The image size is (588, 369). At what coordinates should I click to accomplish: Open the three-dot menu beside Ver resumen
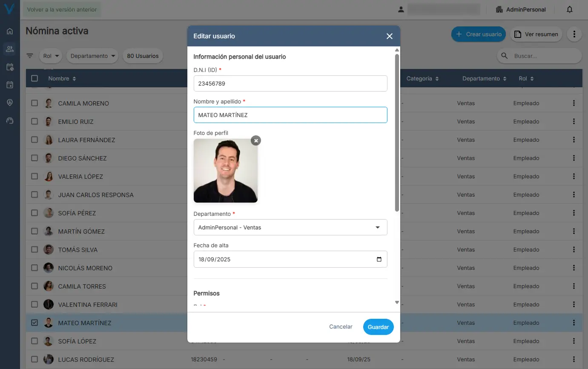tap(574, 34)
